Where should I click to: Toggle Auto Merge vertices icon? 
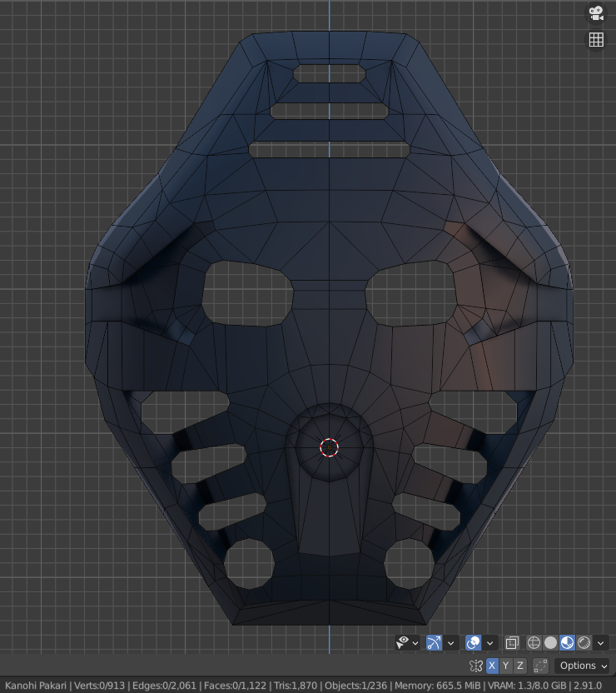pos(540,666)
